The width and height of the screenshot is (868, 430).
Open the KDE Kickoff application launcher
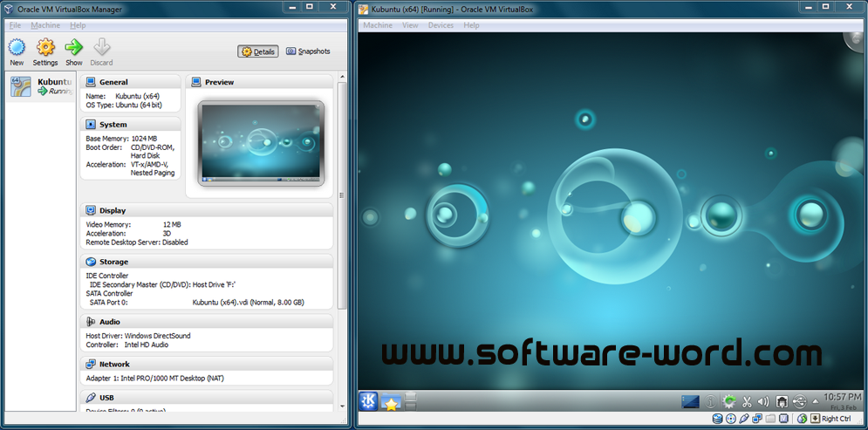pos(369,401)
